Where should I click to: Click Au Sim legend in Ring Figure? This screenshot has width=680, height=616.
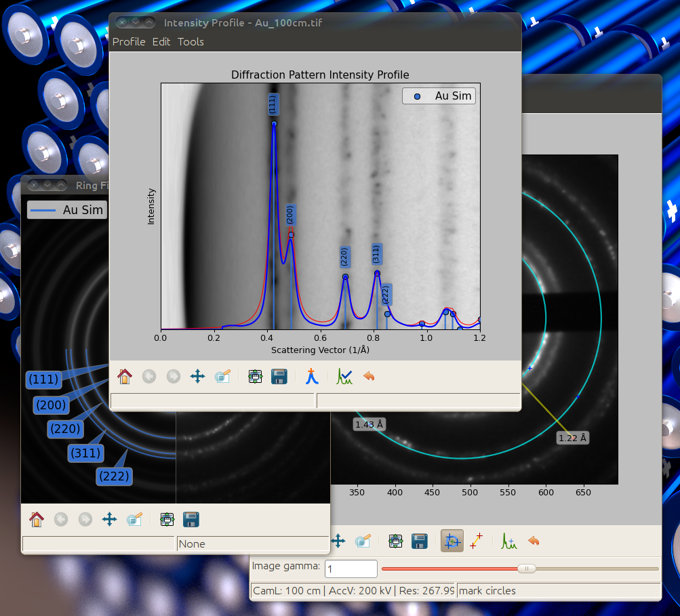pos(67,210)
